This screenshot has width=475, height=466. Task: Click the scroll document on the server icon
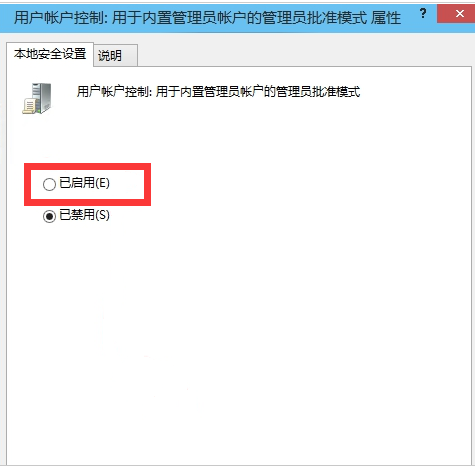29,106
